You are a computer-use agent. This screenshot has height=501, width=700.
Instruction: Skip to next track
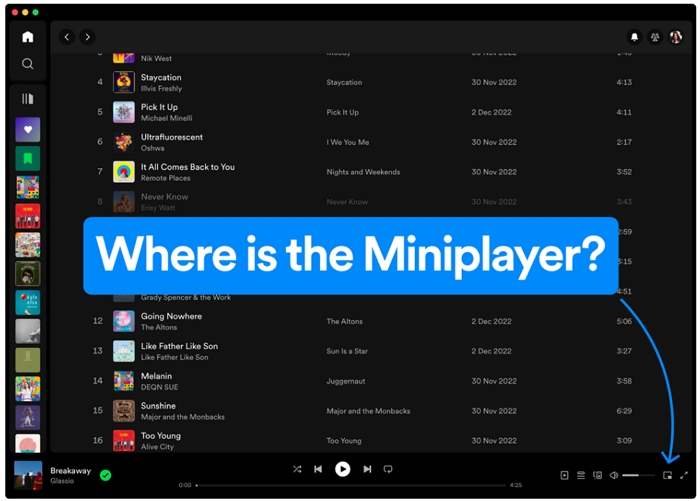coord(367,469)
